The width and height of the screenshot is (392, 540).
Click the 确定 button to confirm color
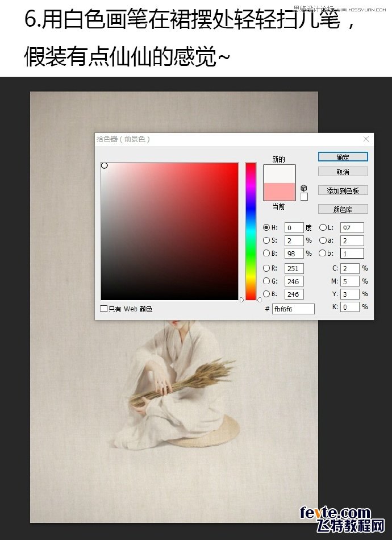pos(343,157)
